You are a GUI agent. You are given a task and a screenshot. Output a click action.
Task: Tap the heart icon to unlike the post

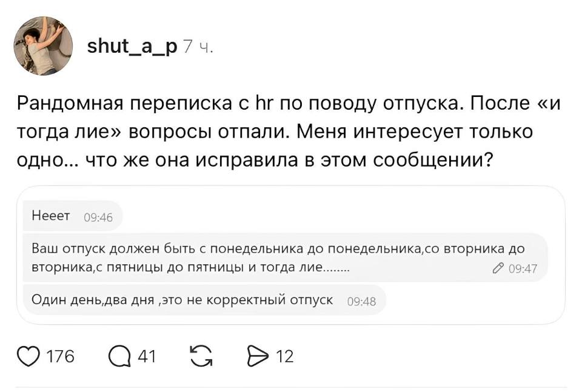(27, 356)
